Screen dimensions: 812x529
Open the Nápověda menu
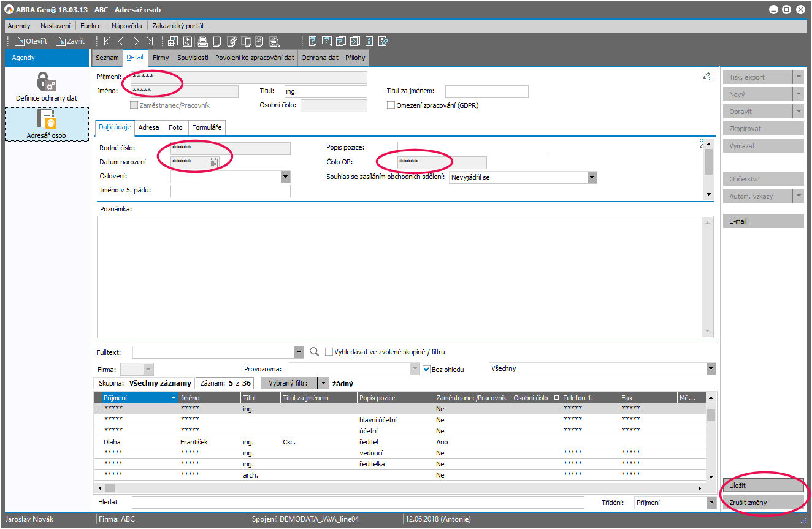tap(127, 26)
